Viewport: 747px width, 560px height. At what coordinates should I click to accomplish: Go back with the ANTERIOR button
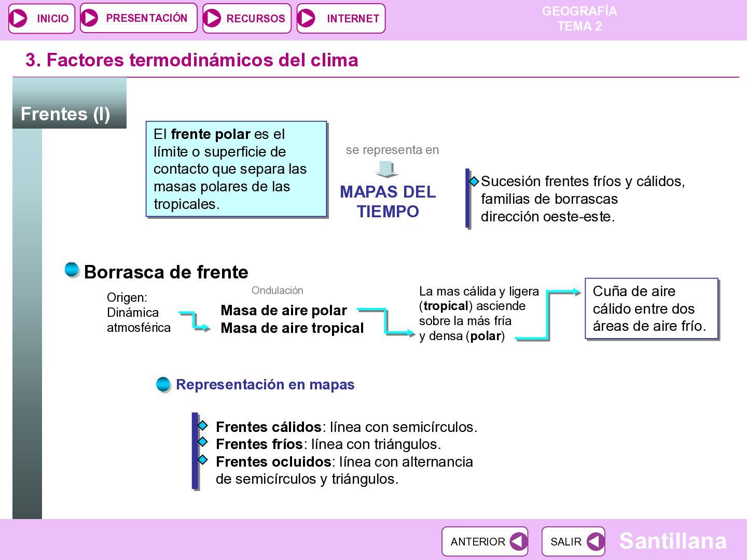485,541
